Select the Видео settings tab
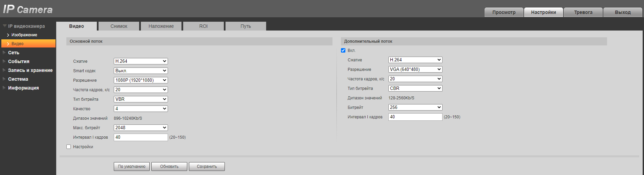The height and width of the screenshot is (175, 644). 77,26
